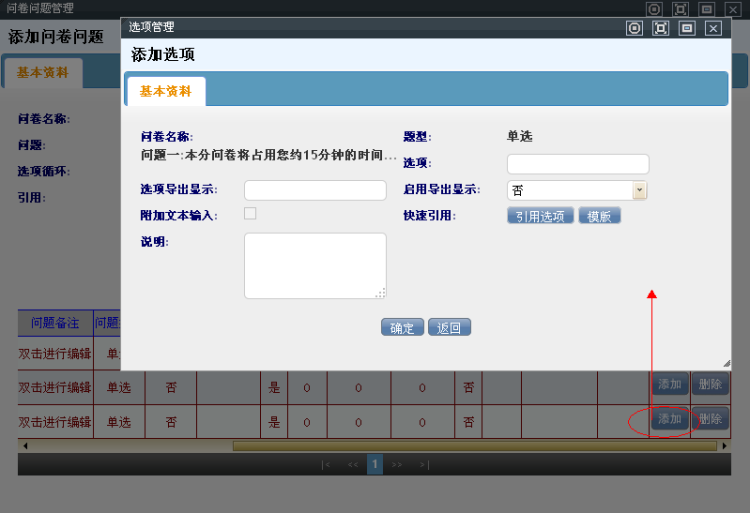Focus the 选项 text input field
The image size is (750, 513).
click(x=577, y=164)
